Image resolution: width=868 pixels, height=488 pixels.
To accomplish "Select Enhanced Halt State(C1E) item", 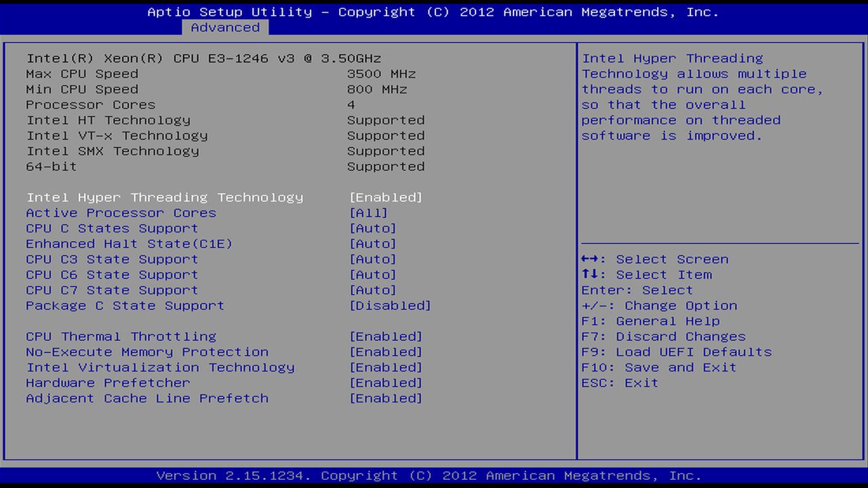I will click(130, 244).
